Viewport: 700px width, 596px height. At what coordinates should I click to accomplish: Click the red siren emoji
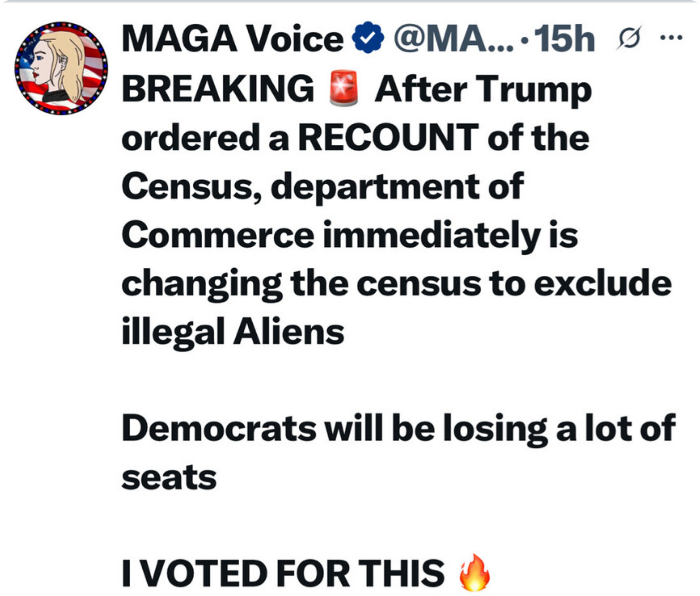344,88
